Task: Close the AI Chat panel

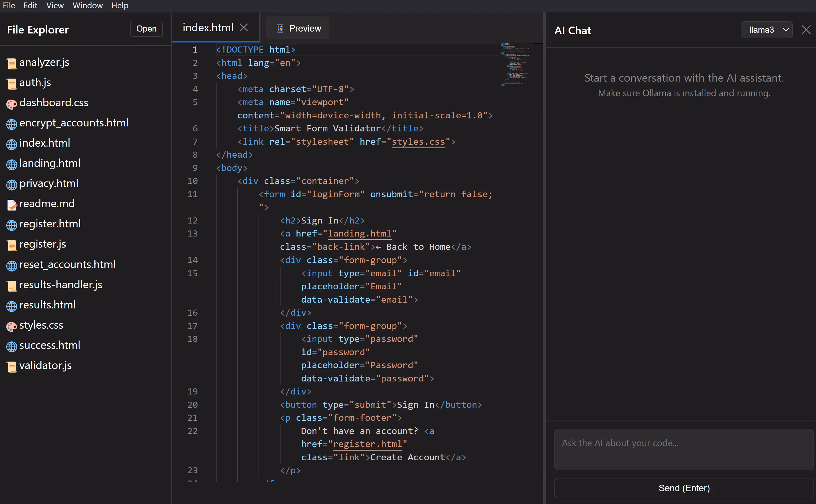Action: coord(806,30)
